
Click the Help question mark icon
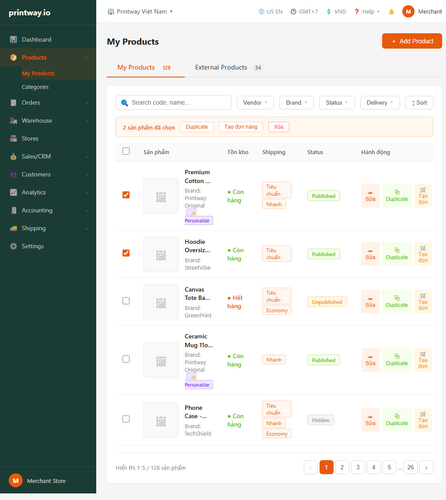(357, 12)
